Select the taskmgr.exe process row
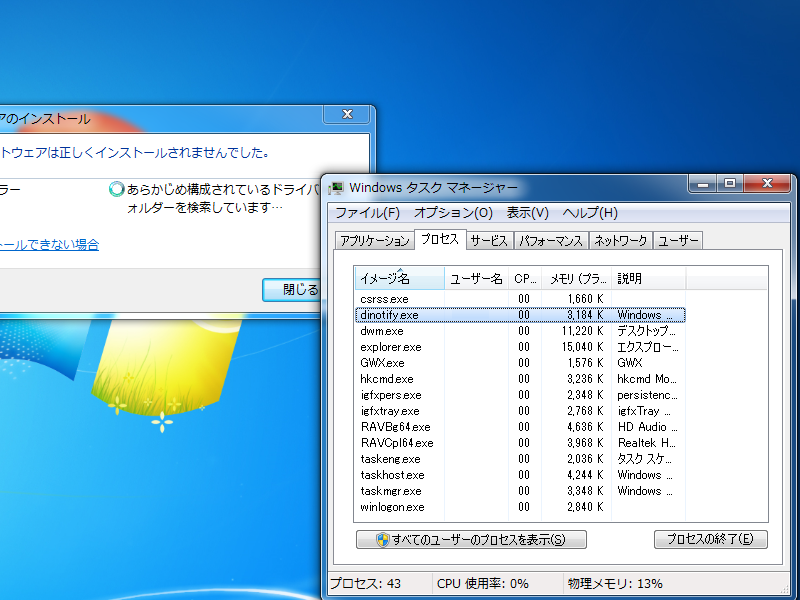 click(520, 491)
